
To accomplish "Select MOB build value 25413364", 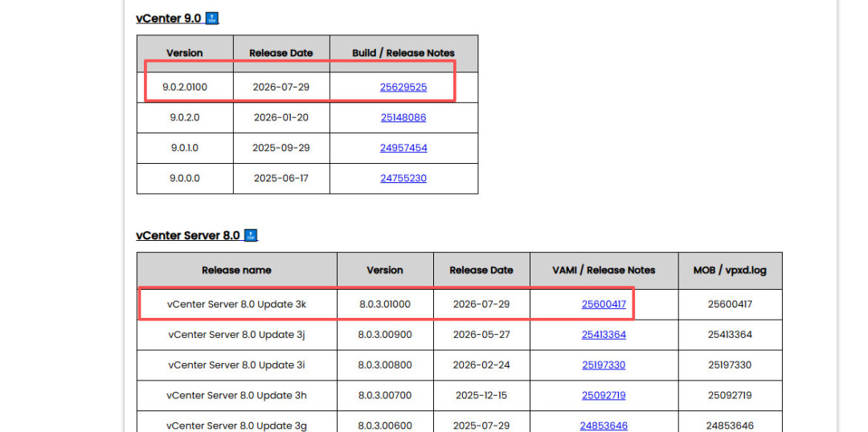I will [730, 334].
